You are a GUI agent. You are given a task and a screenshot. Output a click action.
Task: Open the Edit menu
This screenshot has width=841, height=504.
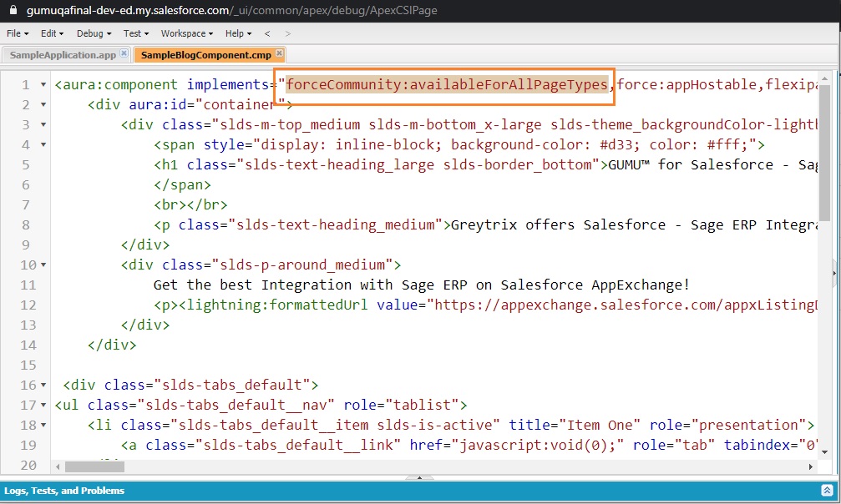click(x=52, y=33)
